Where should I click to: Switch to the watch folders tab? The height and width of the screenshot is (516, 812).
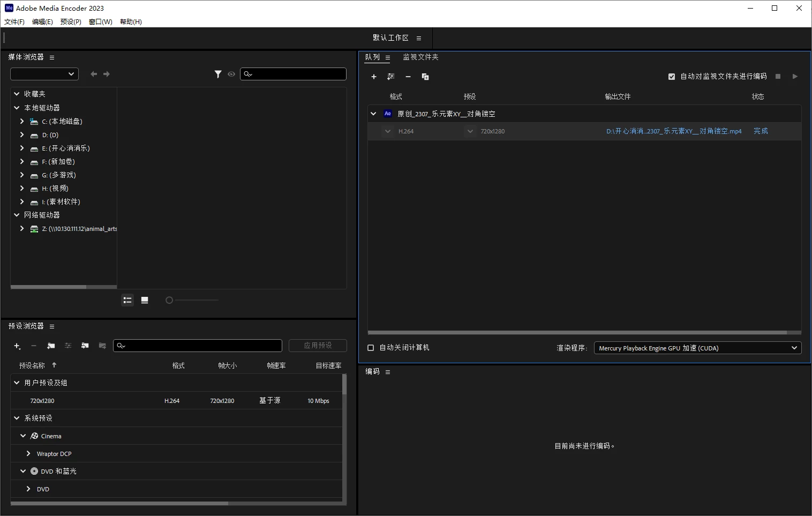click(x=420, y=57)
